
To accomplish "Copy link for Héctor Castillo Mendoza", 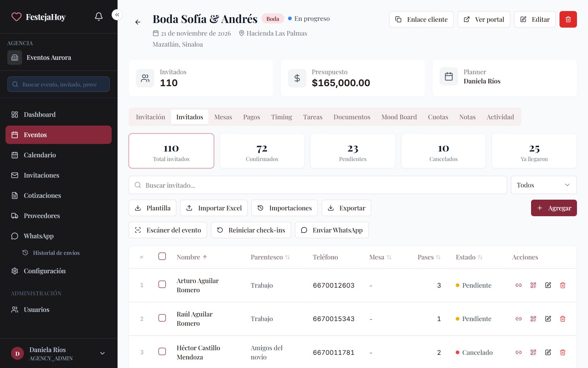I will [518, 352].
